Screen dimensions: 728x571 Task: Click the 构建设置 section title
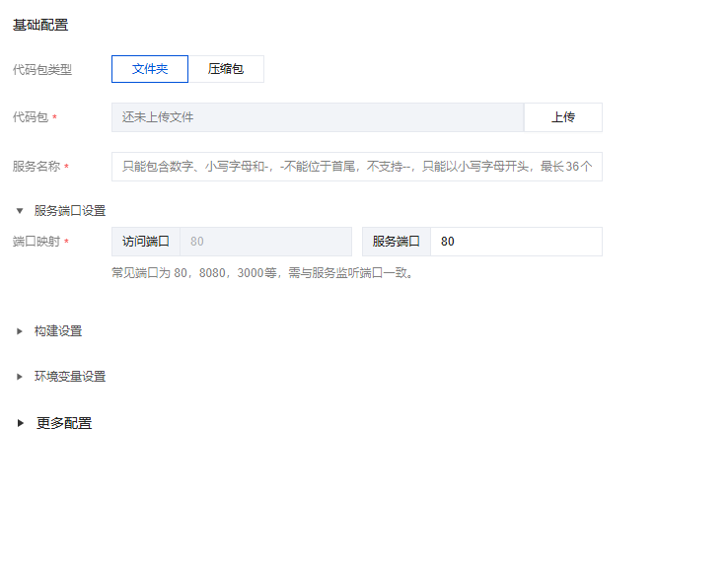58,331
